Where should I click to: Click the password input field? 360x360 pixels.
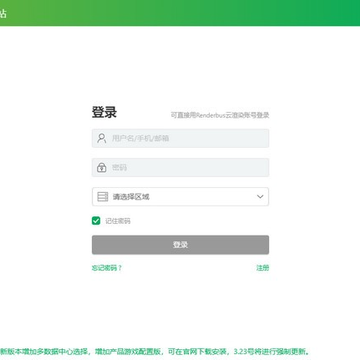[180, 167]
